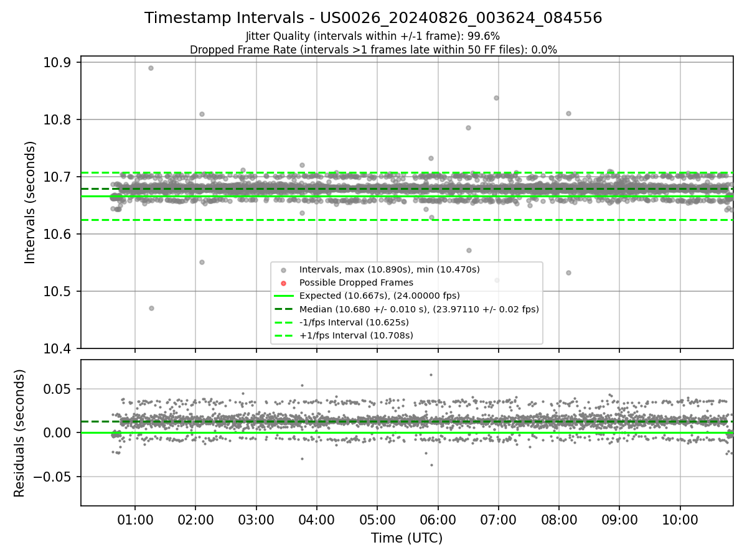Click the '10:00' time axis tick label

click(680, 520)
